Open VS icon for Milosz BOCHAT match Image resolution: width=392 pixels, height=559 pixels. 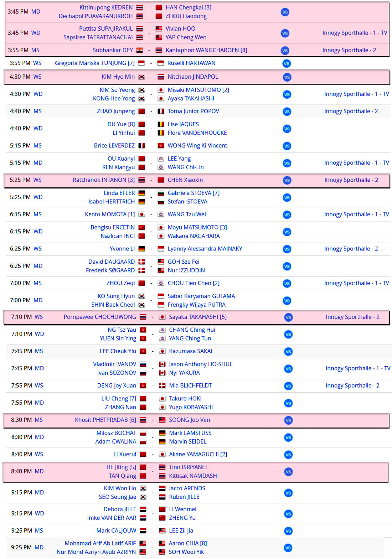(288, 438)
